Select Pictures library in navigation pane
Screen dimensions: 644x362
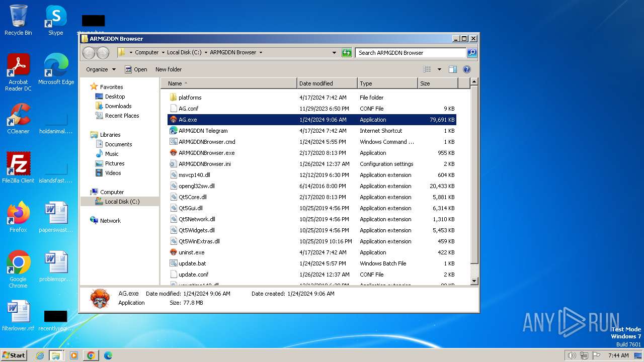(x=115, y=163)
